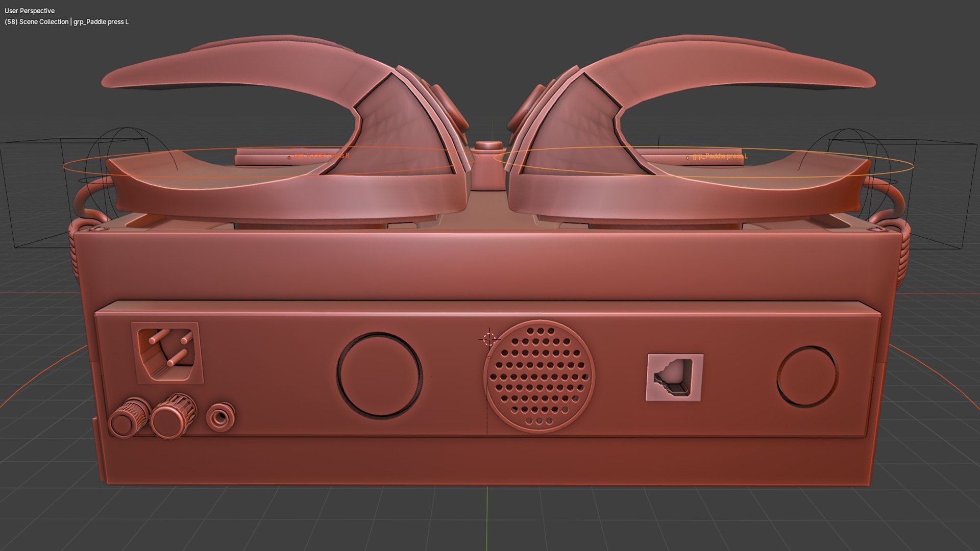Viewport: 980px width, 551px height.
Task: Click the small button between the paddles
Action: [487, 145]
